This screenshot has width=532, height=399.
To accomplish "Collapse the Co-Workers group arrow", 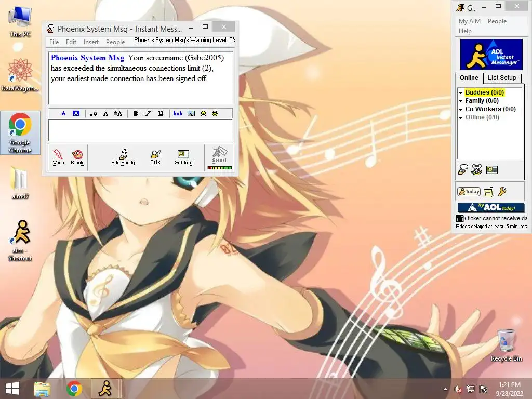I will pyautogui.click(x=461, y=109).
